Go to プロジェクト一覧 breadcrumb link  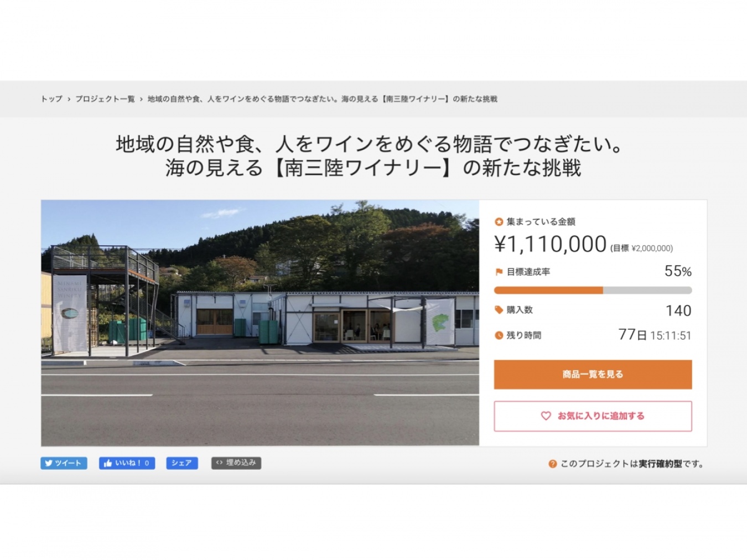coord(105,99)
